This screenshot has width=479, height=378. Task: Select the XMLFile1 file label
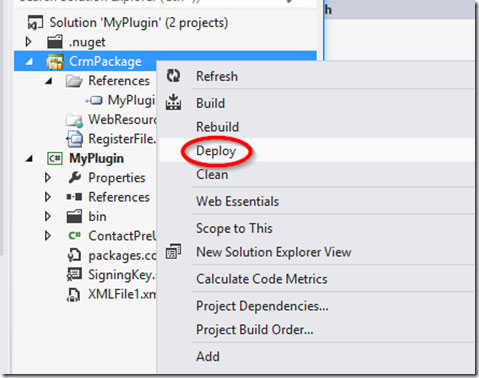[122, 294]
